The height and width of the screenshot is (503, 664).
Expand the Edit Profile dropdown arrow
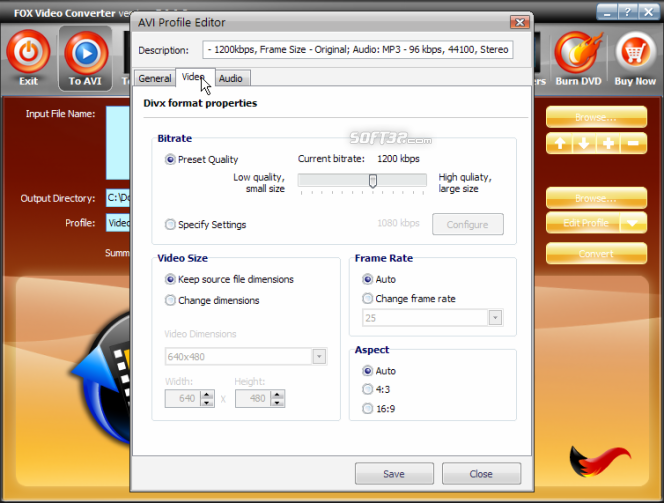[633, 223]
